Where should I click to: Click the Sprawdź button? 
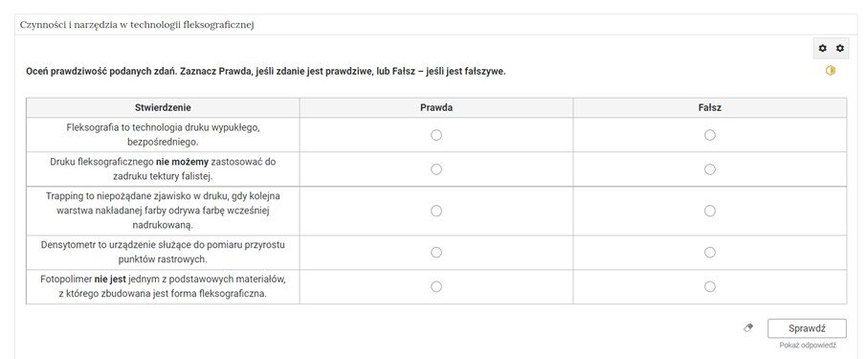807,328
